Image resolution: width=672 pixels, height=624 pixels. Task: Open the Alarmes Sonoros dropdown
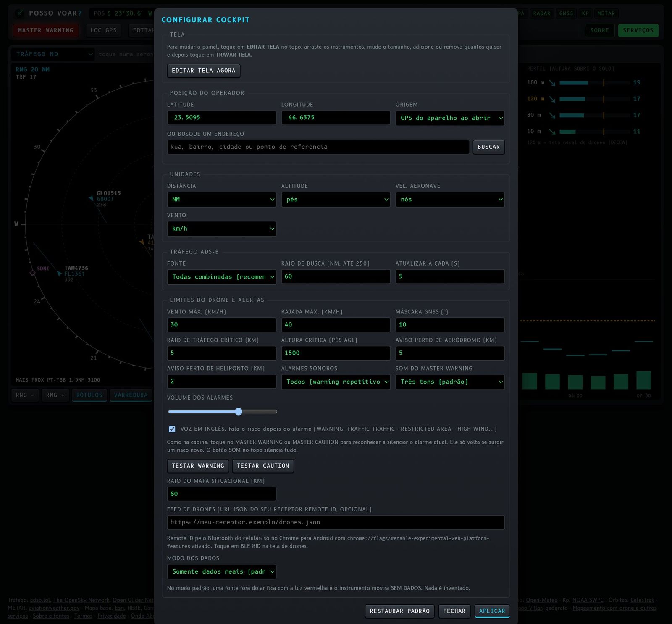click(336, 382)
